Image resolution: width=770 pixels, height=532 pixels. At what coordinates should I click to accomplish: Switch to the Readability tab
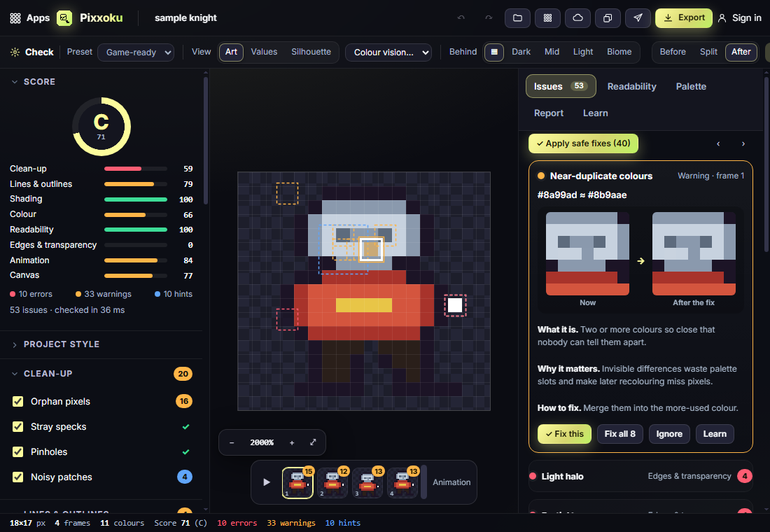pyautogui.click(x=631, y=87)
